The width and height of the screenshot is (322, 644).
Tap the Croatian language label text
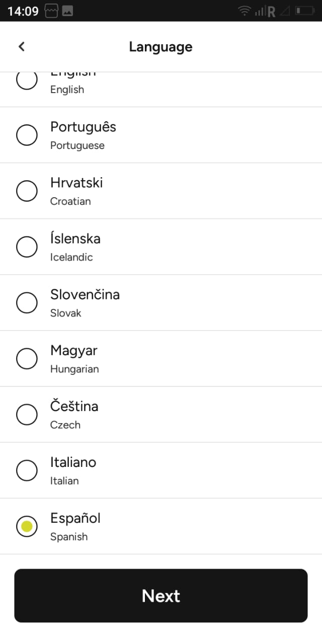pyautogui.click(x=70, y=201)
